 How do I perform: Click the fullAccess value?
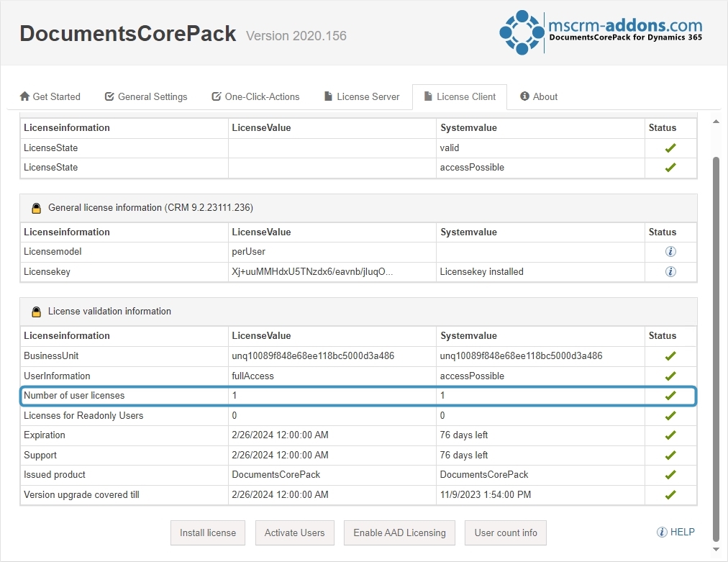252,376
